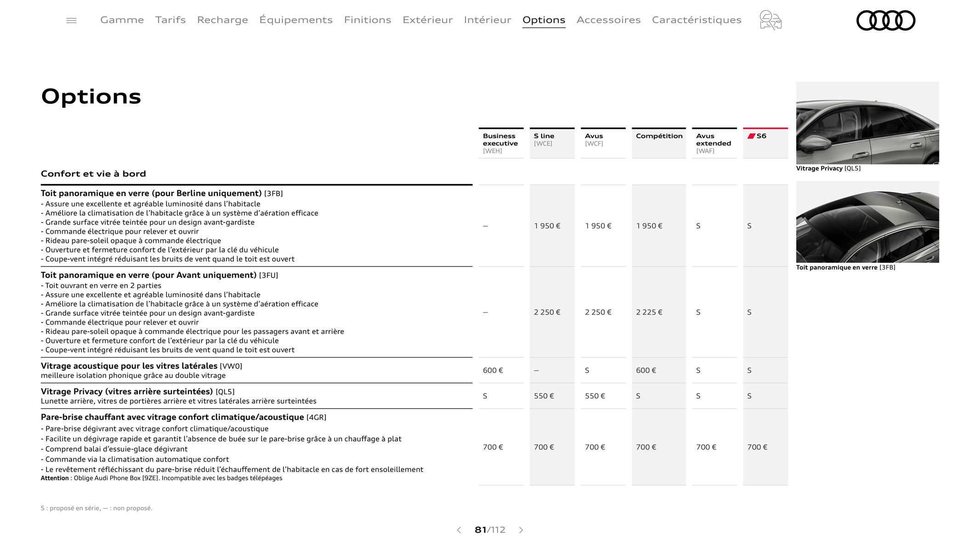Viewport: 980px width, 551px height.
Task: Click the S : proposé en série legend
Action: 96,508
